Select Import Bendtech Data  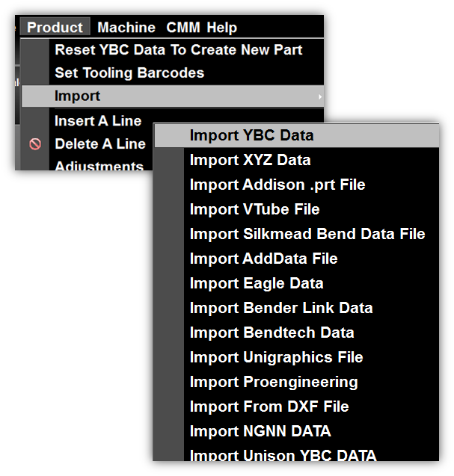click(x=272, y=333)
